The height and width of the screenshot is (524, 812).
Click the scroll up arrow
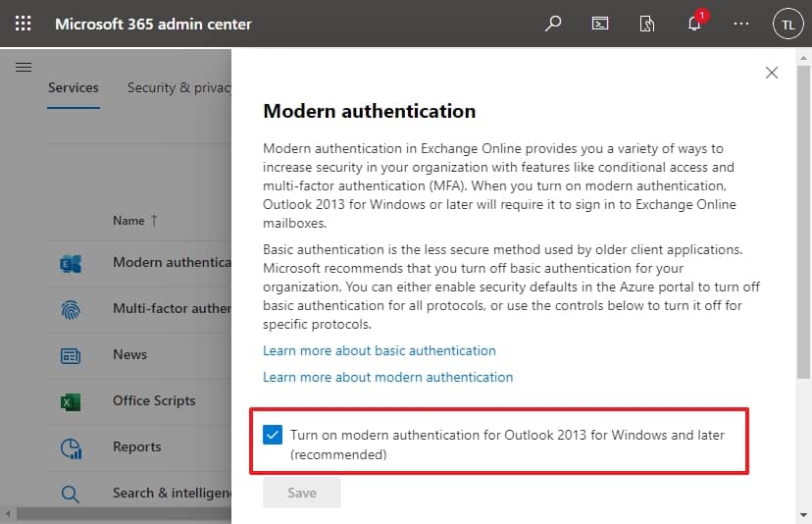[x=803, y=58]
